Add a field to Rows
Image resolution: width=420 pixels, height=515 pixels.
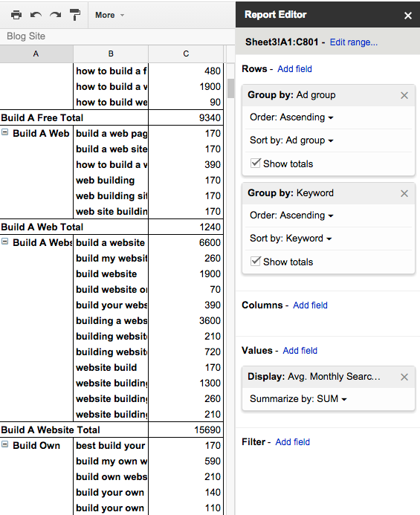[x=294, y=69]
